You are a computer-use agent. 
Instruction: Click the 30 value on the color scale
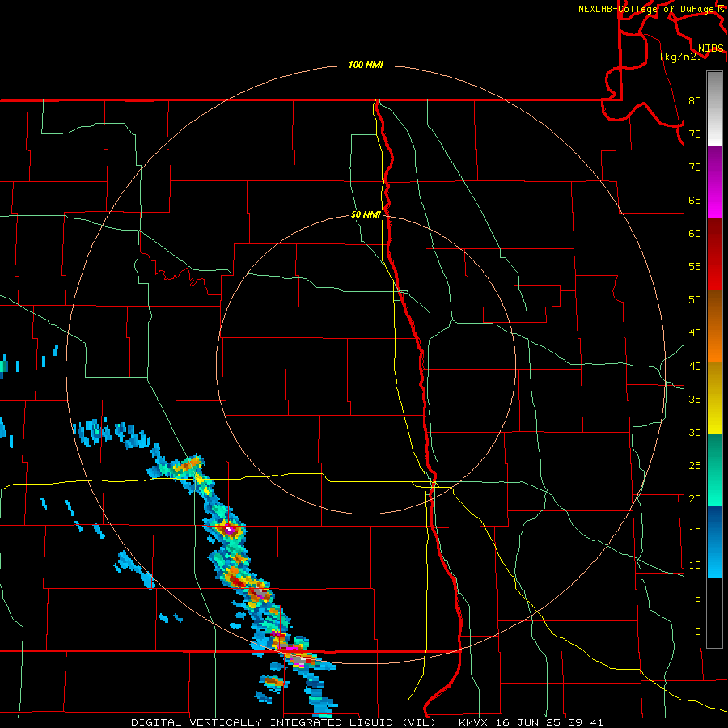(695, 433)
